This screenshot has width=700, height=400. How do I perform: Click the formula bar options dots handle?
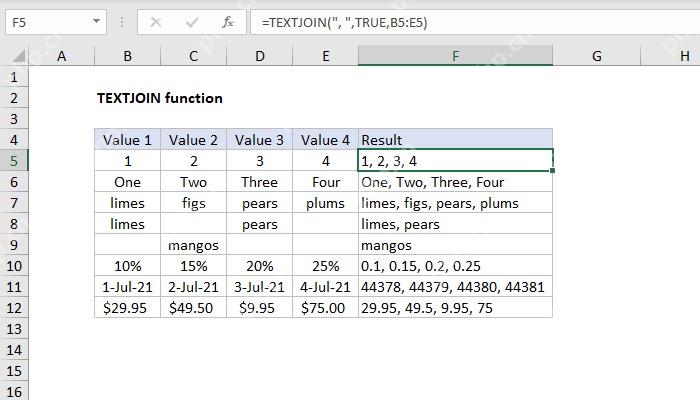pyautogui.click(x=122, y=22)
